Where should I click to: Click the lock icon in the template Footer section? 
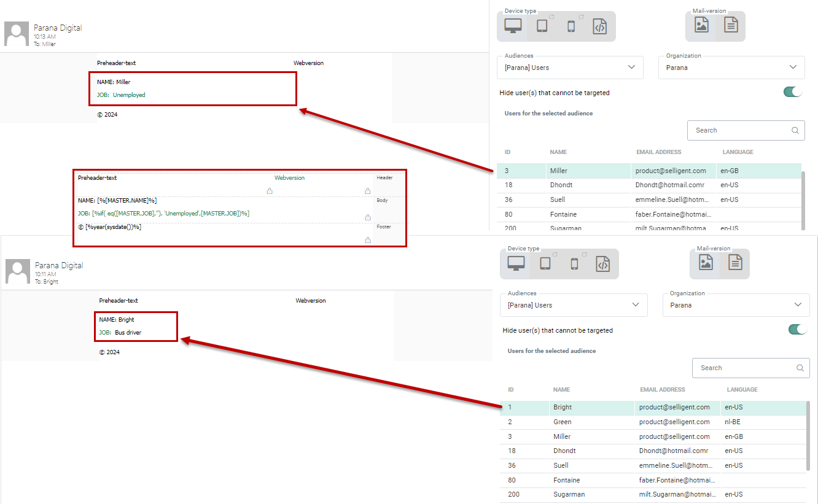(368, 240)
